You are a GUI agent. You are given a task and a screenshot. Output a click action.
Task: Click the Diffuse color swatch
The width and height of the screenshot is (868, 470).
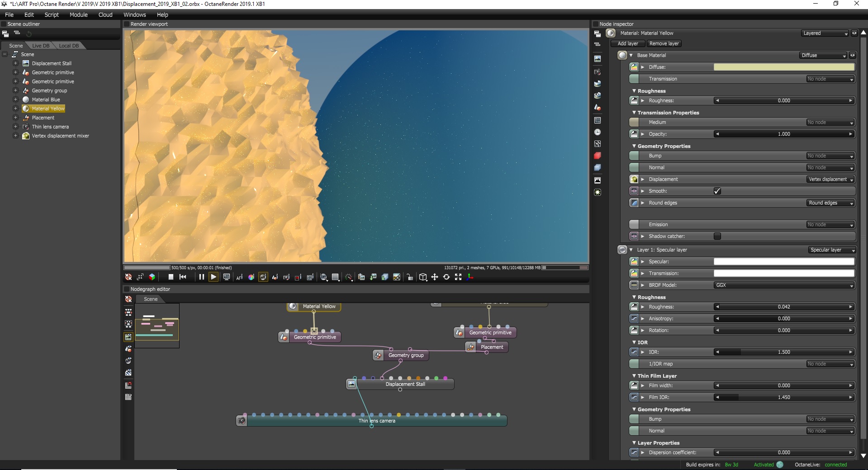784,67
